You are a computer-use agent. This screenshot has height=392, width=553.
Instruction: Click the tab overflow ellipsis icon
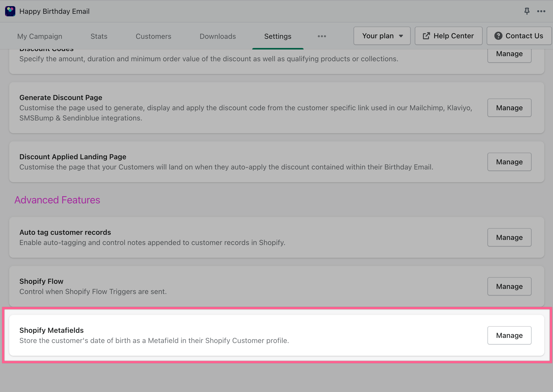click(322, 36)
